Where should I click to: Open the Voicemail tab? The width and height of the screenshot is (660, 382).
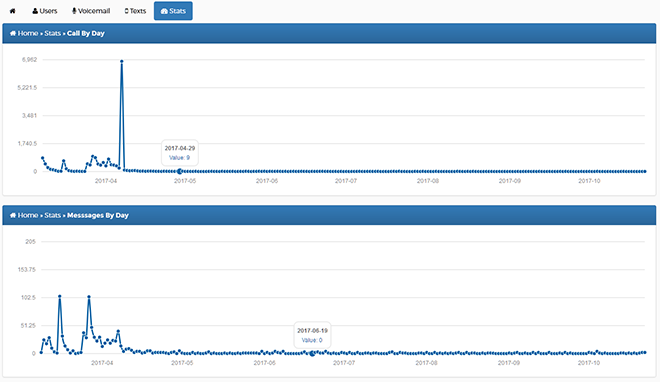91,11
